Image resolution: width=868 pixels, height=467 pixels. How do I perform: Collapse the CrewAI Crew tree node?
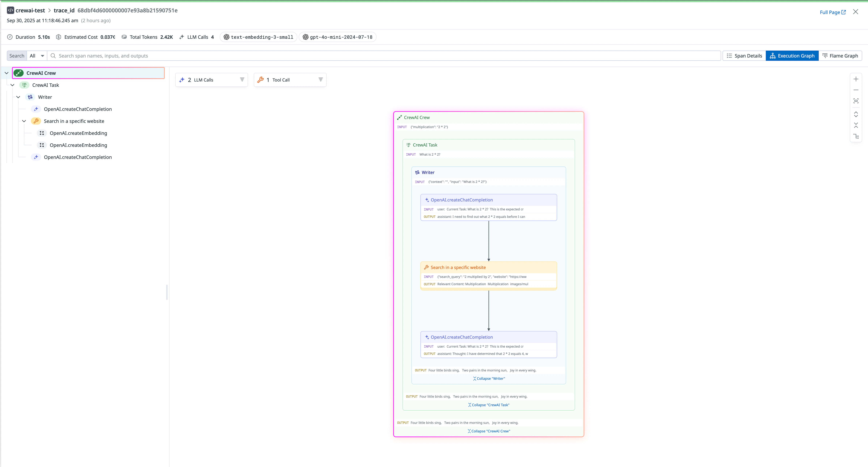click(6, 73)
